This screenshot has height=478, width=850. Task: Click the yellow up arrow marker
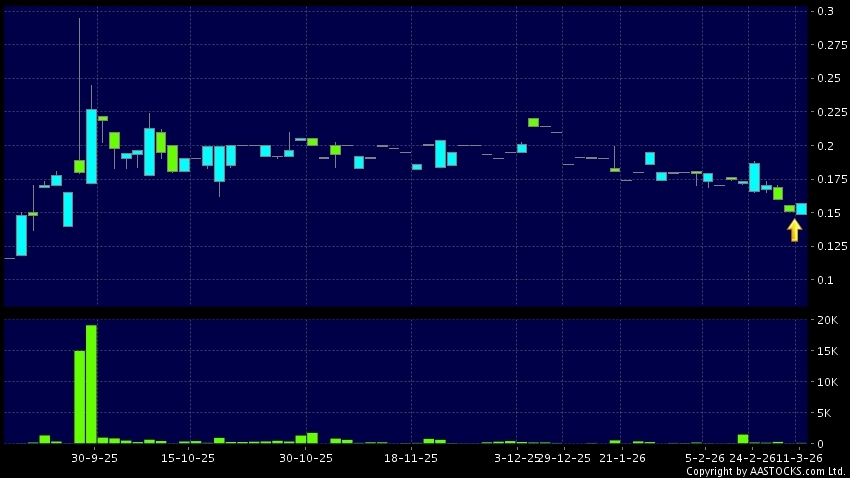pos(794,230)
